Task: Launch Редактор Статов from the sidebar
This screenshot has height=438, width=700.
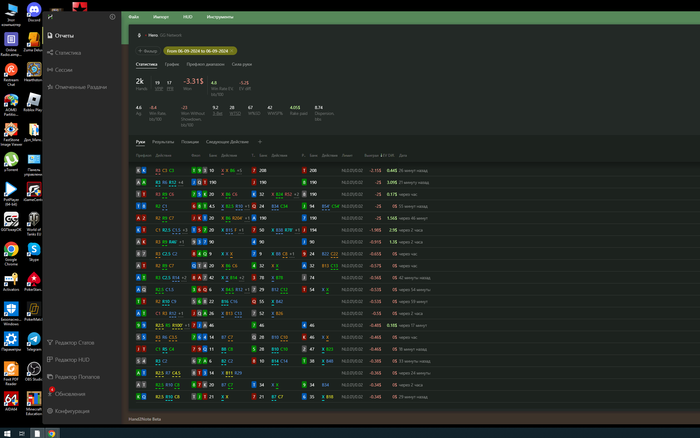Action: (x=75, y=343)
